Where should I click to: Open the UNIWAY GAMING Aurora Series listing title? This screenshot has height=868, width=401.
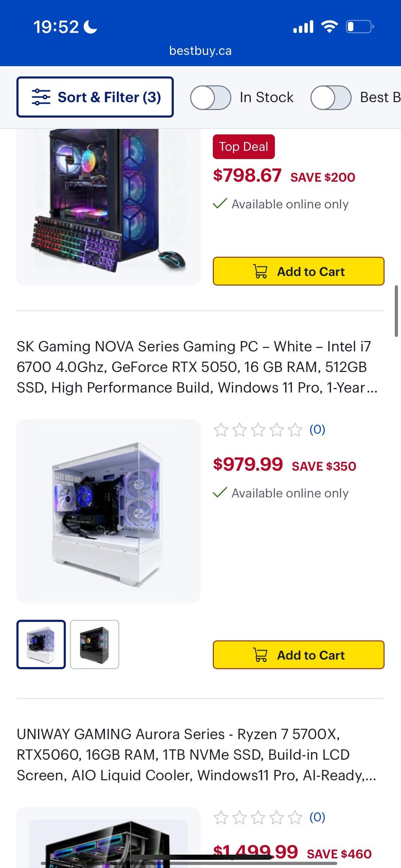[196, 755]
